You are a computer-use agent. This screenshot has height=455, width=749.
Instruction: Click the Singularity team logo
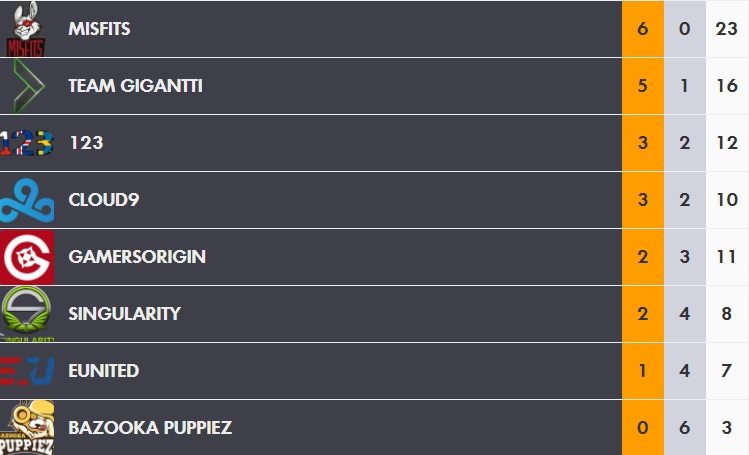[26, 314]
